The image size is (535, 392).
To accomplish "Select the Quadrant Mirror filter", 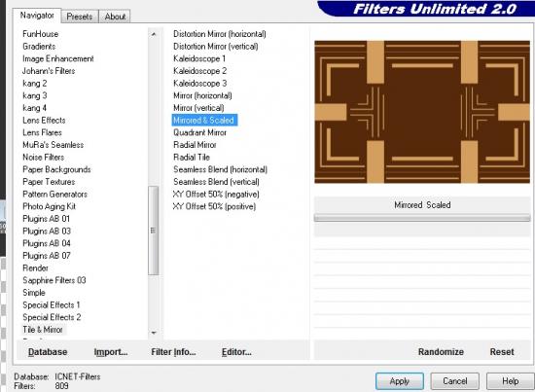I will click(200, 132).
